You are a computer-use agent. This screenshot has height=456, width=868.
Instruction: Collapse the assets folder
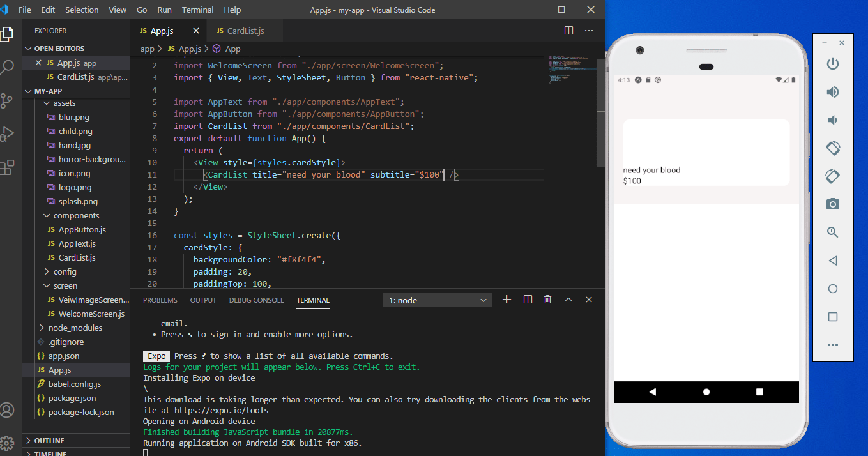click(x=76, y=103)
